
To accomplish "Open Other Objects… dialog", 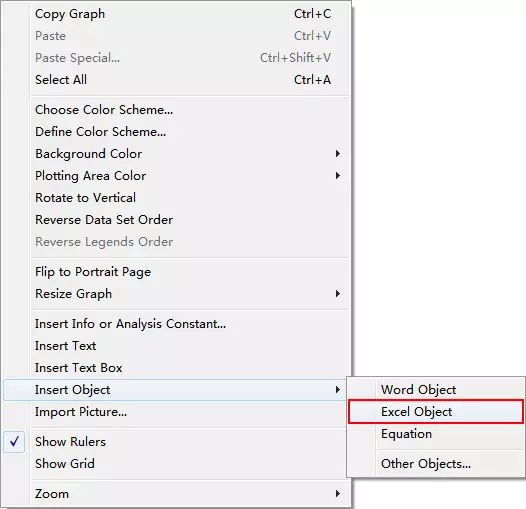I will tap(436, 463).
